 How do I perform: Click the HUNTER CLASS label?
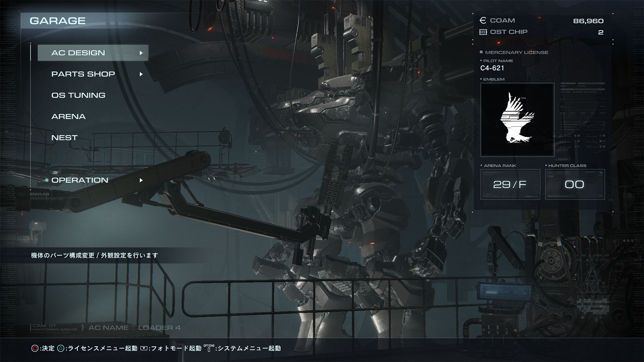(x=567, y=166)
